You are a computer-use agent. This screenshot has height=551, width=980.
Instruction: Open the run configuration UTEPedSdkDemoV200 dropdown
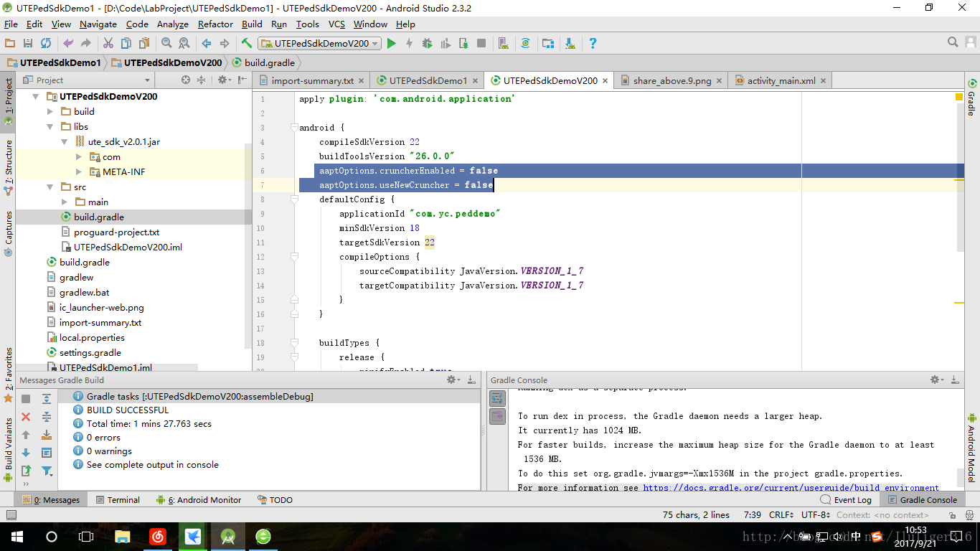(319, 43)
